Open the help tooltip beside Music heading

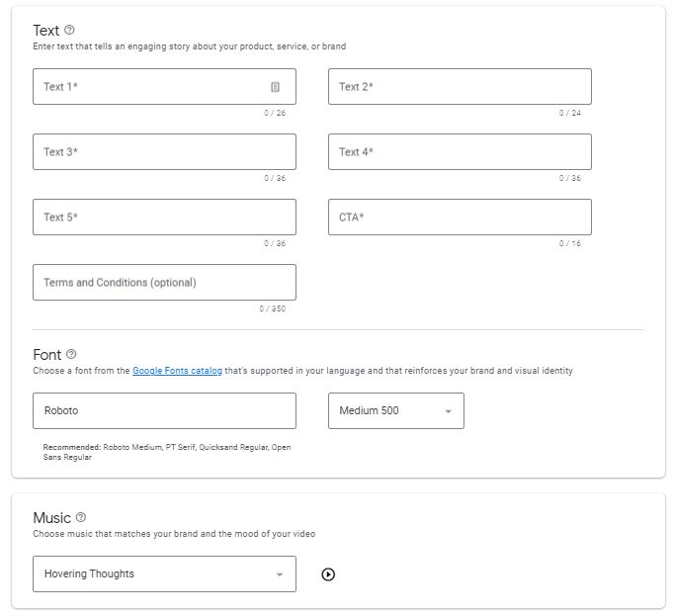click(81, 517)
